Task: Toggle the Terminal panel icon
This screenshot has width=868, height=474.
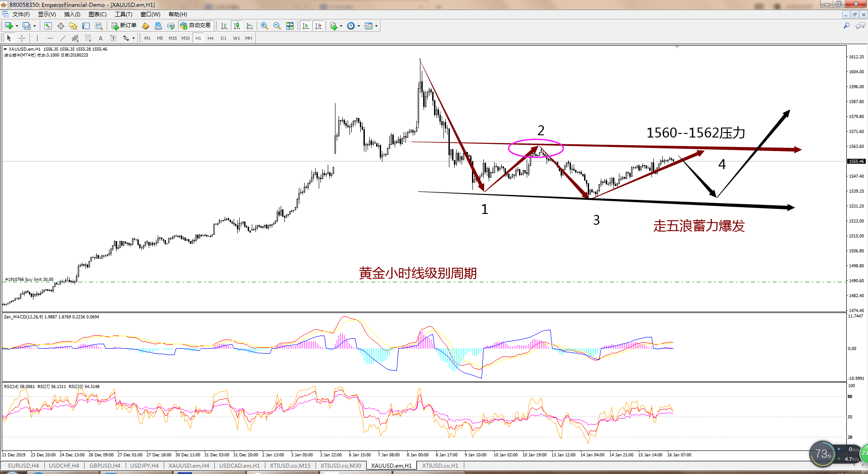Action: tap(86, 26)
